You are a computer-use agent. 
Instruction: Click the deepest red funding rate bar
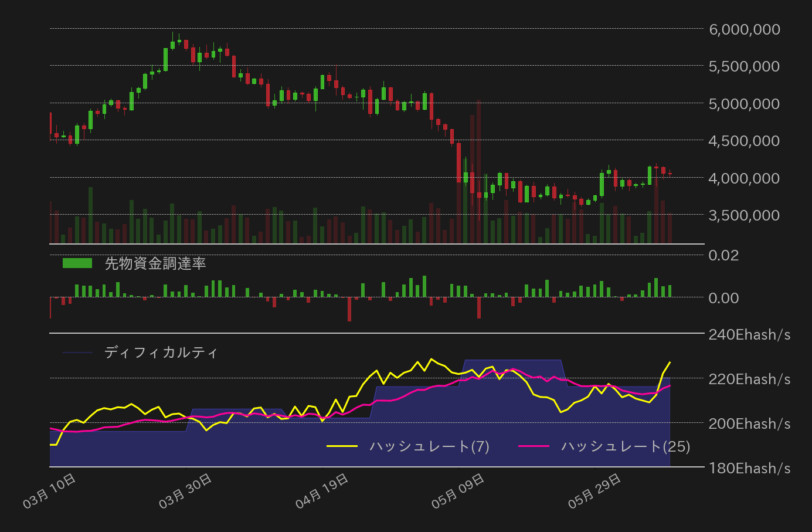click(350, 310)
